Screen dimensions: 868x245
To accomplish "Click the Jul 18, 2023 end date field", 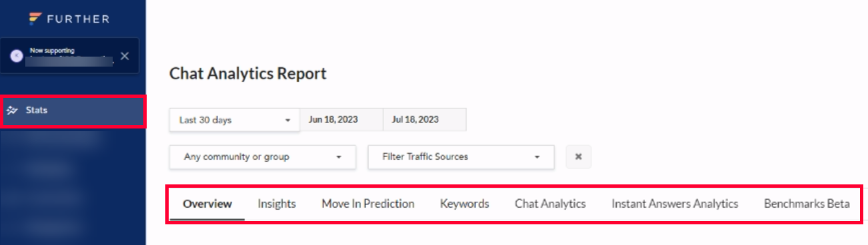I will point(425,120).
